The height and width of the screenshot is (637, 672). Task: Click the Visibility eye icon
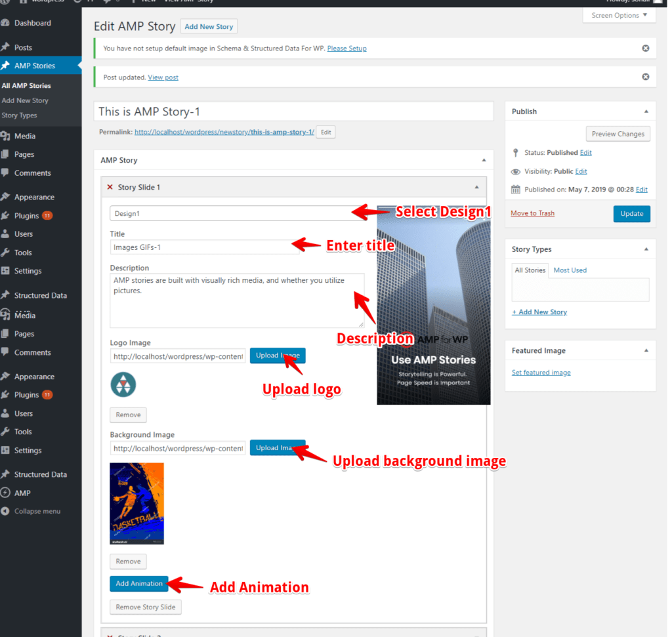pyautogui.click(x=516, y=172)
